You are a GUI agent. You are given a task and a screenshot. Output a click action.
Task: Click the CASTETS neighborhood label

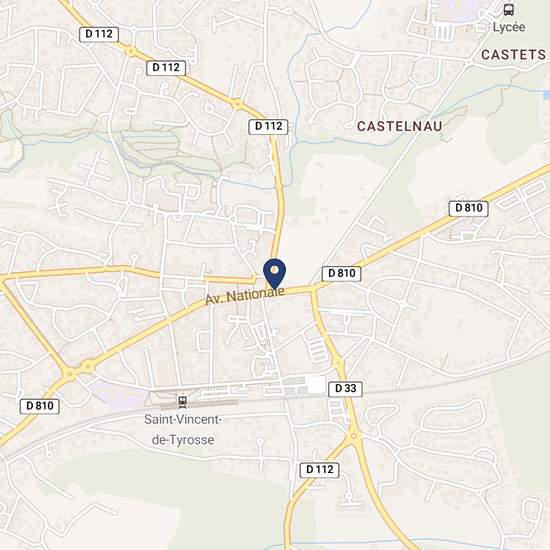click(x=513, y=55)
